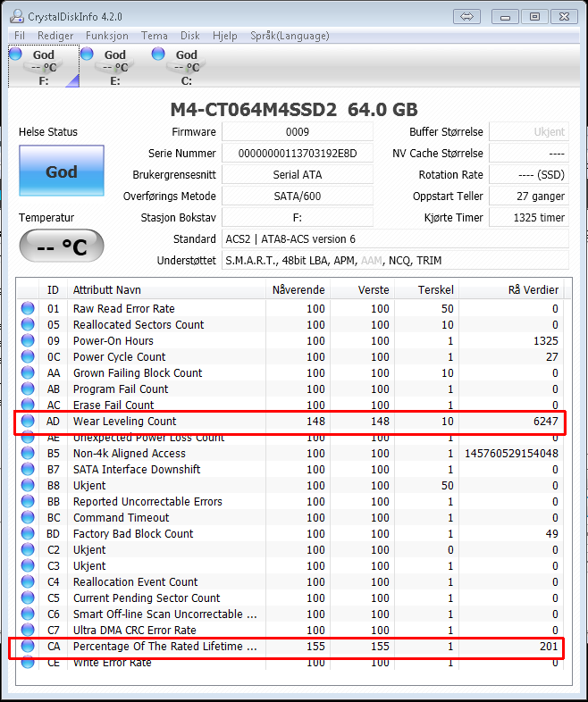Click status orb of Non-4k Aligned Access
Screen dimensions: 588x702
tap(28, 453)
